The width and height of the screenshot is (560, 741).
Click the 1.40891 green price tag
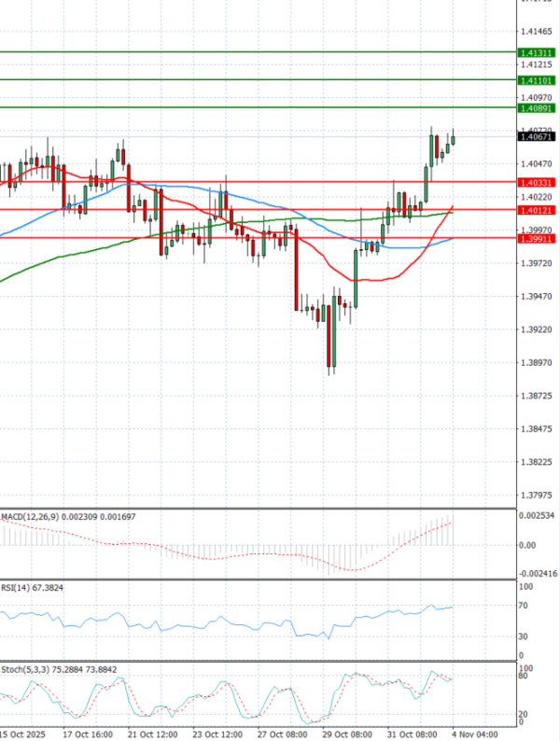click(538, 109)
